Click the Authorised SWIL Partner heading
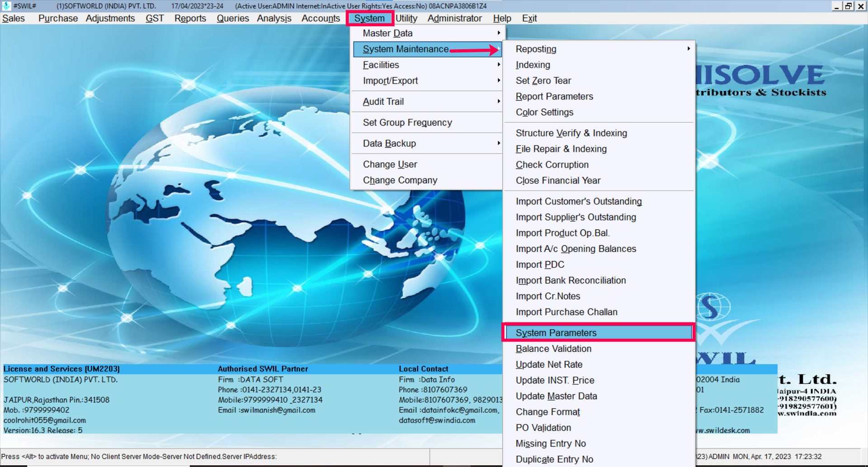The width and height of the screenshot is (868, 467). click(263, 369)
